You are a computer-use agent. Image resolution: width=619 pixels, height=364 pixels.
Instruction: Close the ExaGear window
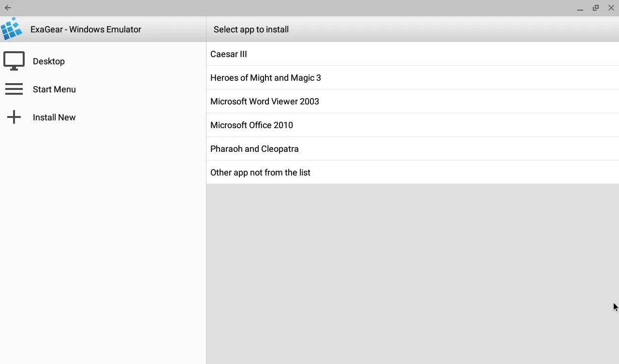[611, 8]
